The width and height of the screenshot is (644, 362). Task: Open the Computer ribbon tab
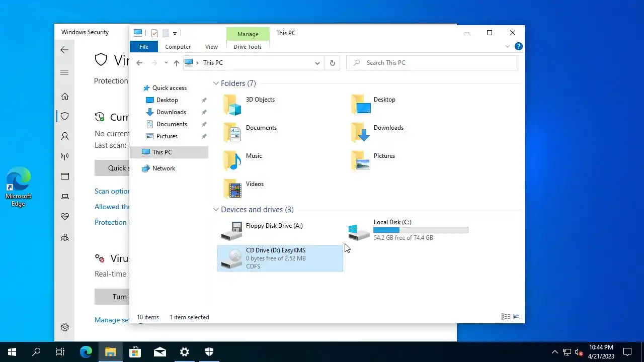coord(178,47)
